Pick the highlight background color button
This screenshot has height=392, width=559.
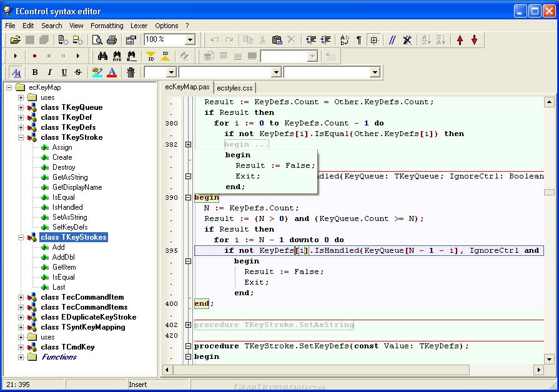[x=97, y=72]
